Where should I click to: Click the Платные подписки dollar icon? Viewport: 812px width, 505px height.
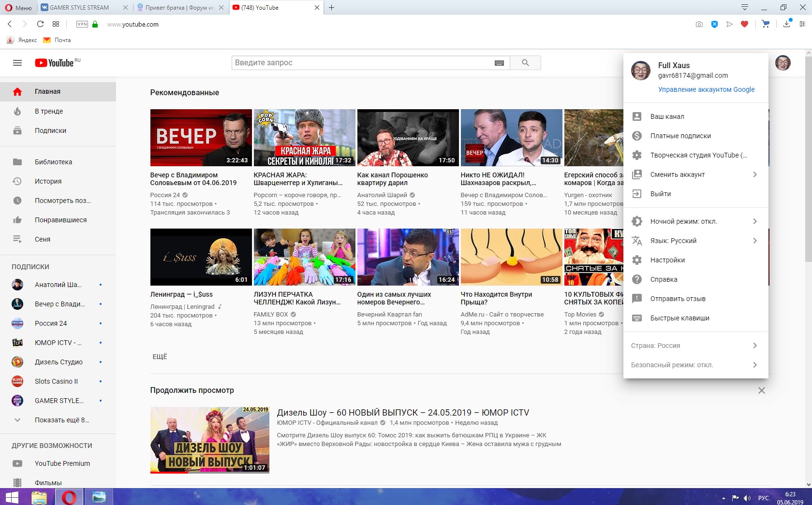pos(637,136)
